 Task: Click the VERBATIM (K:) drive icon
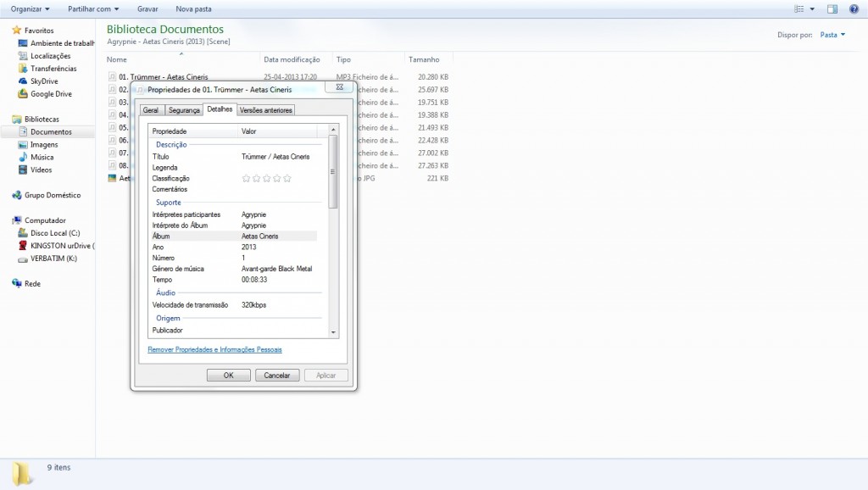click(23, 259)
